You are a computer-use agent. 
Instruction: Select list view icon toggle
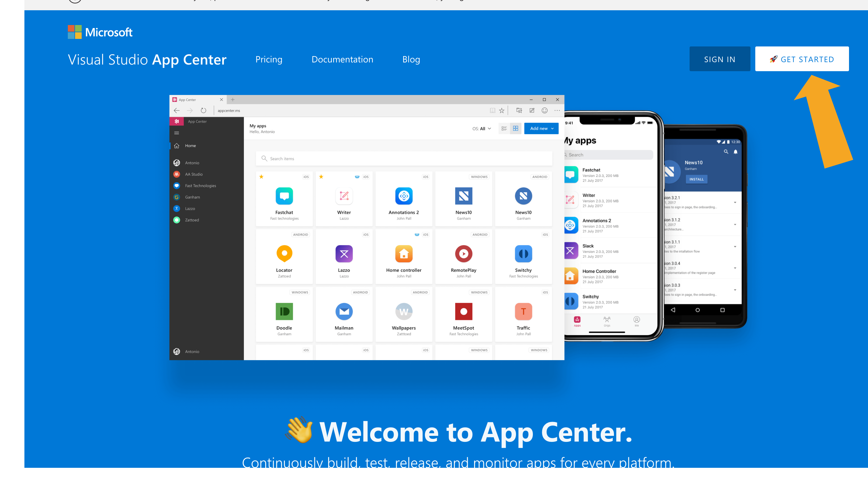point(504,128)
